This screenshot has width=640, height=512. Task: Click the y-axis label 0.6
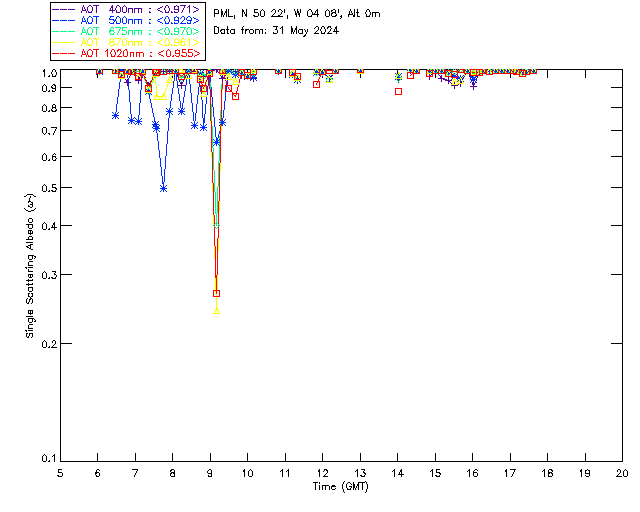49,157
